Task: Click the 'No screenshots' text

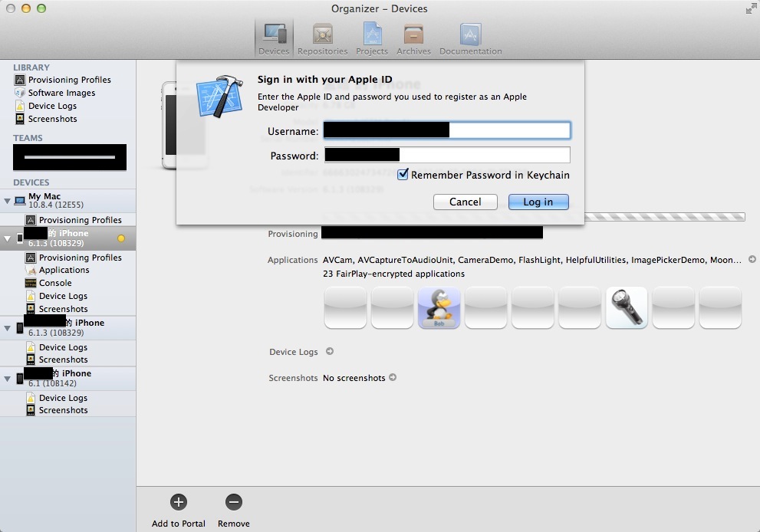Action: 354,378
